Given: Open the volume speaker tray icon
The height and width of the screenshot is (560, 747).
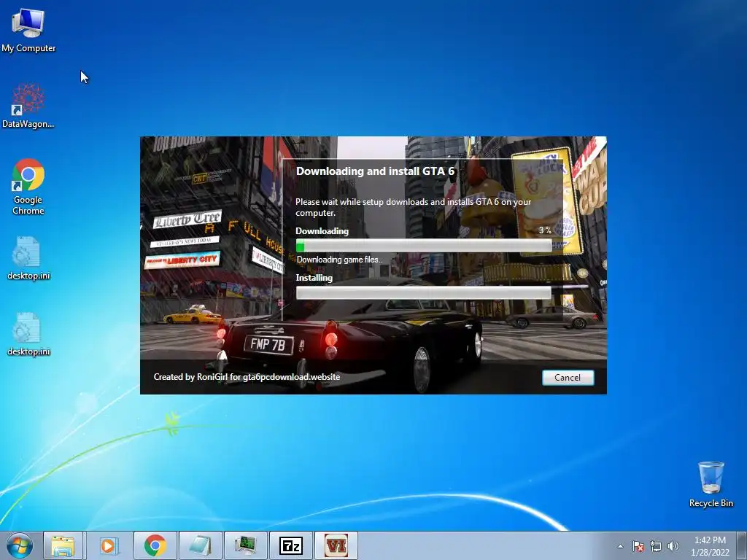Looking at the screenshot, I should pos(673,546).
